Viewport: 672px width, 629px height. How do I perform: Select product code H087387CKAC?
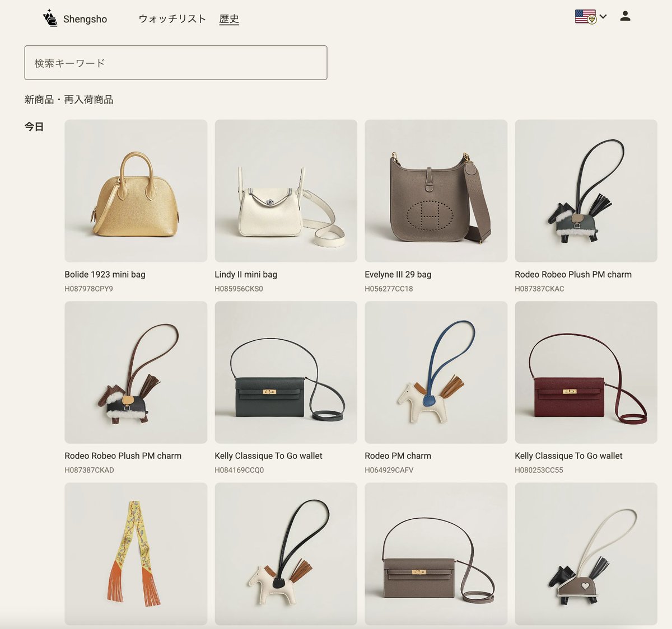539,289
